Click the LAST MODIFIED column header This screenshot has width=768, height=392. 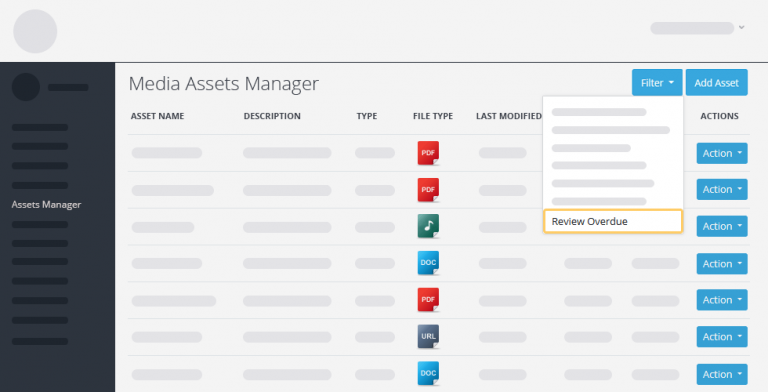tap(509, 116)
